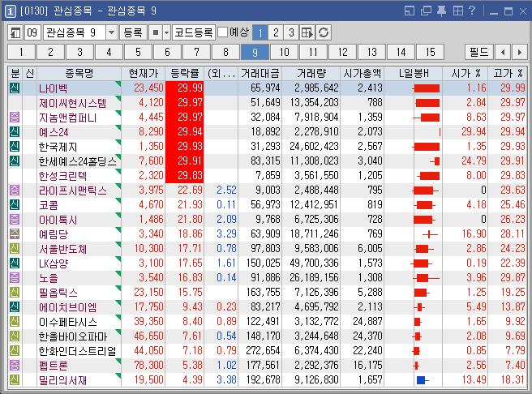
Task: Click the 신 badge on the 서울반도체 row
Action: coord(15,249)
